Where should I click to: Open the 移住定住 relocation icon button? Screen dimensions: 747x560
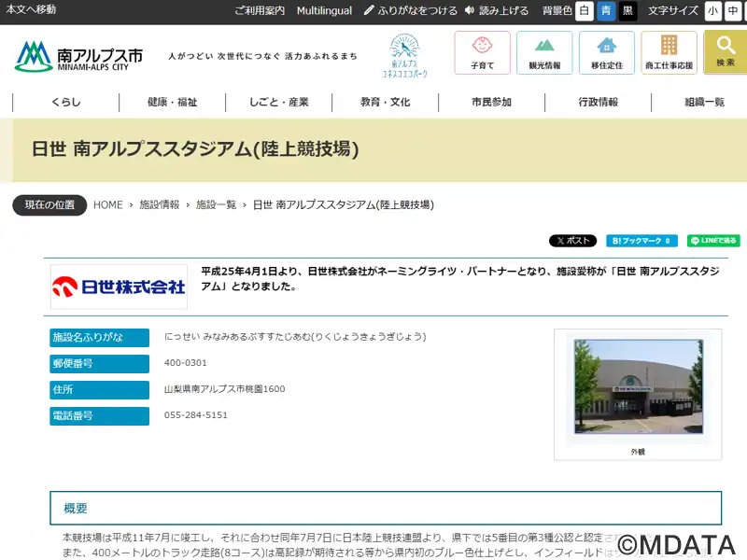point(606,53)
